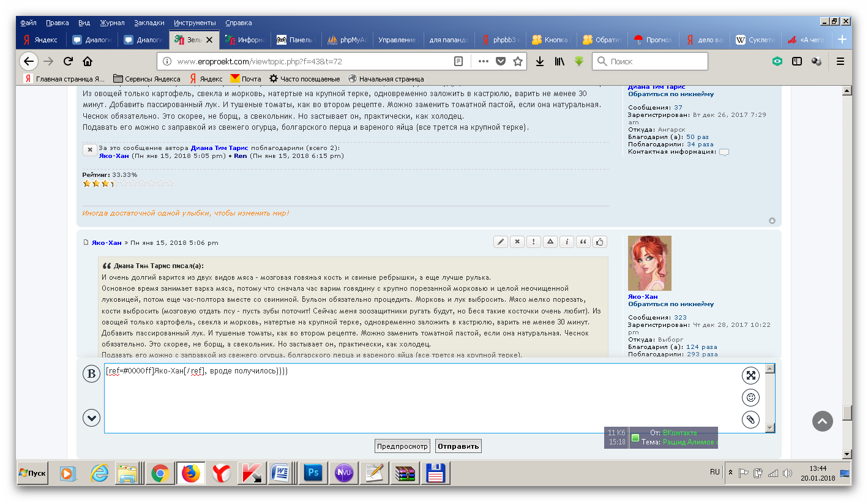Focus the Поиск search box
The image size is (868, 502).
point(650,61)
